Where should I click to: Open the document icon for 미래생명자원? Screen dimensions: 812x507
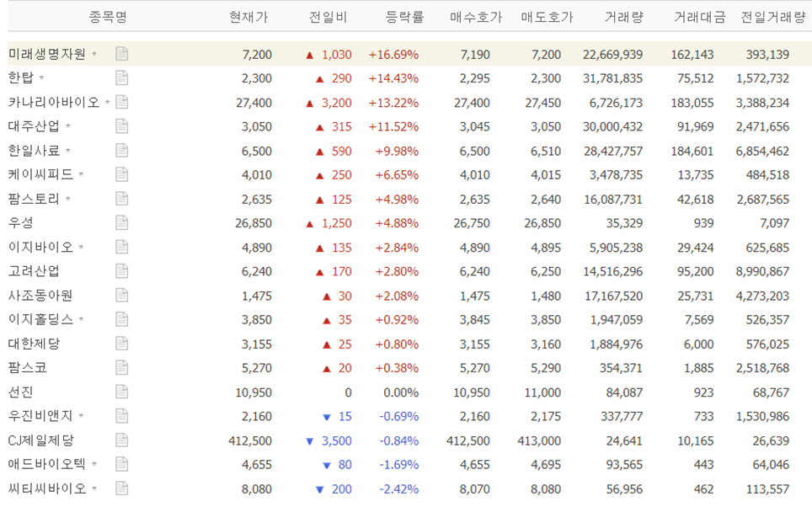pyautogui.click(x=121, y=54)
